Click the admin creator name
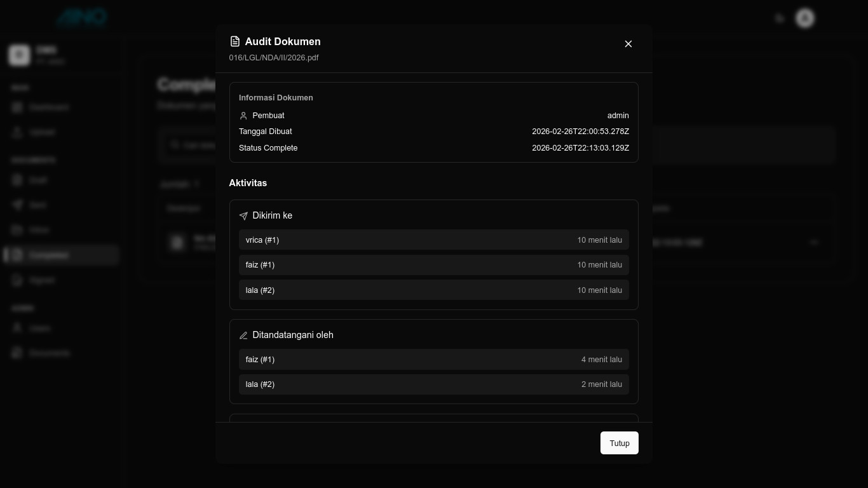Image resolution: width=868 pixels, height=488 pixels. point(618,116)
